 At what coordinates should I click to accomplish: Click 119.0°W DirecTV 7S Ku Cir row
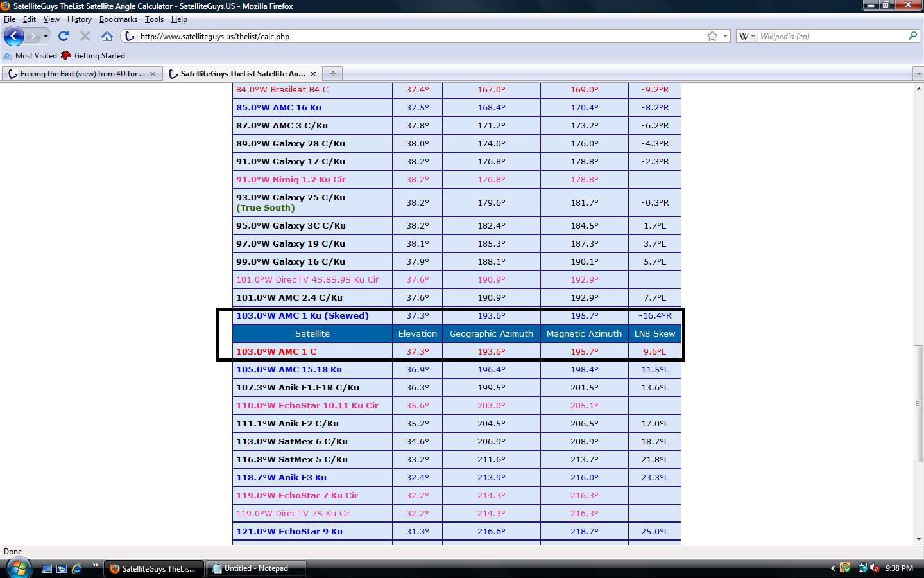tap(456, 513)
